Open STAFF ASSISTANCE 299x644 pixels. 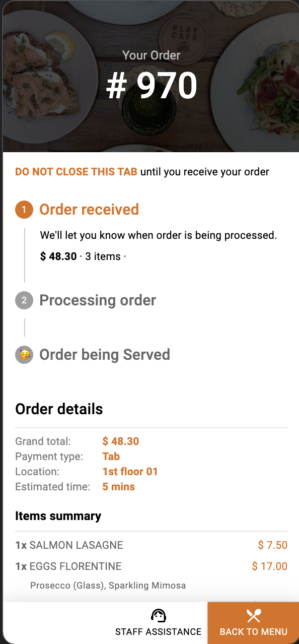[158, 623]
